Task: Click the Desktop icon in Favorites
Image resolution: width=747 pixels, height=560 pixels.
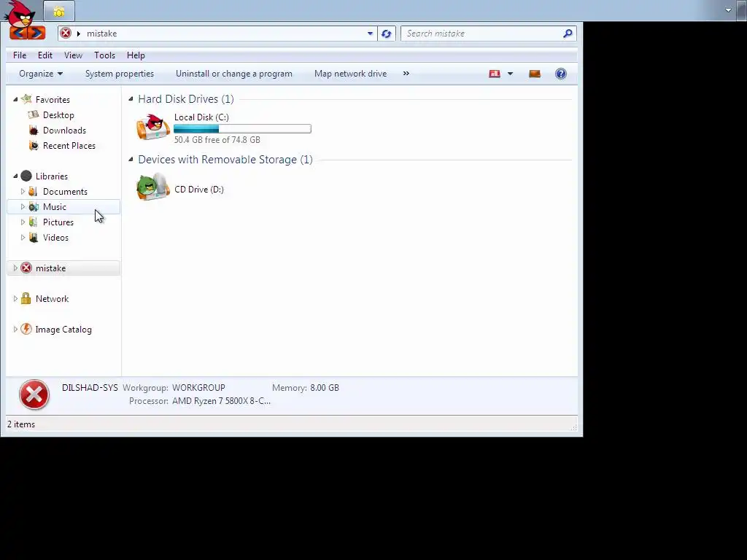Action: click(x=34, y=114)
